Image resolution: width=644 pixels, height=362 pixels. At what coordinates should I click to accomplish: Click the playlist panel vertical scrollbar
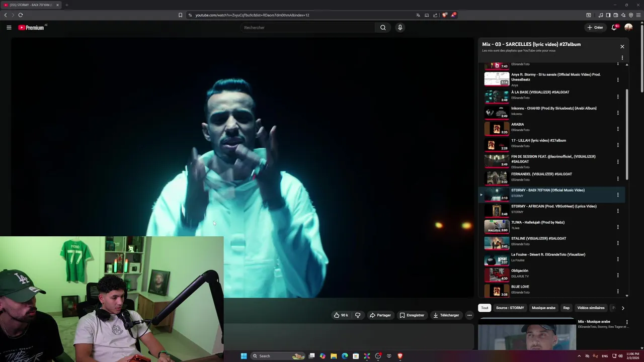click(x=627, y=134)
